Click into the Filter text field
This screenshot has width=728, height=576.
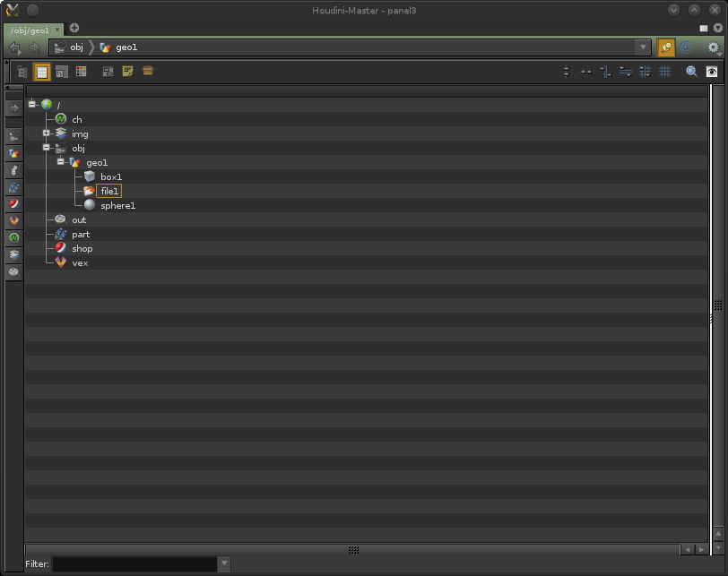134,564
